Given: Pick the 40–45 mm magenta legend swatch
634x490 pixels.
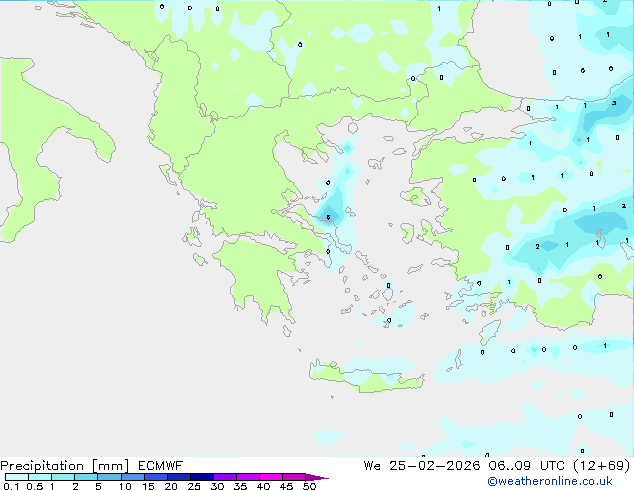Looking at the screenshot, I should point(271,477).
